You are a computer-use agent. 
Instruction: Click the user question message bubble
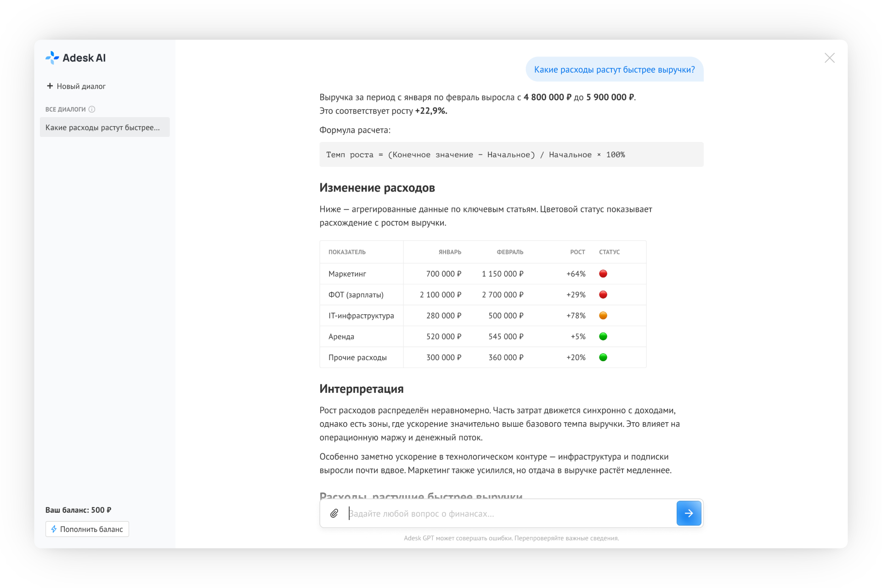coord(614,69)
